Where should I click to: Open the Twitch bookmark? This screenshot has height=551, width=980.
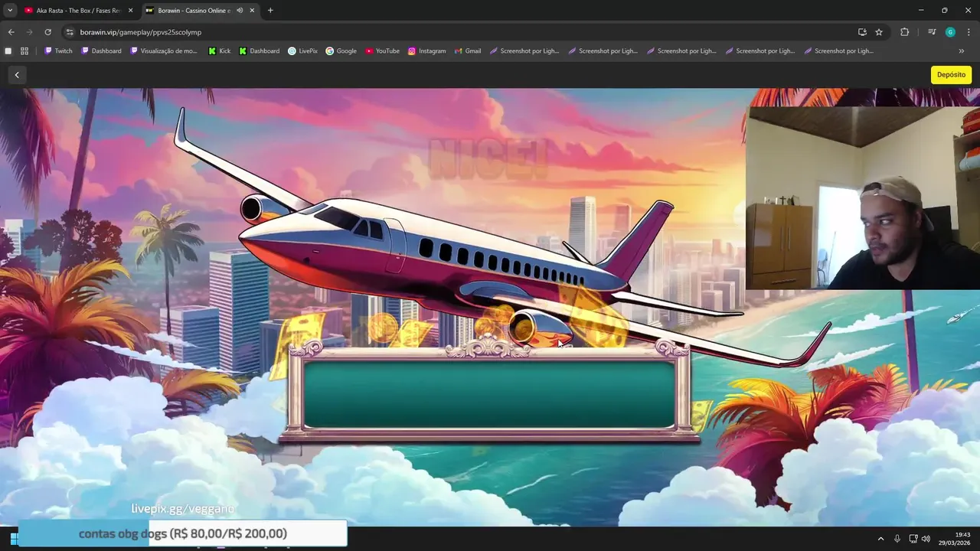click(58, 51)
